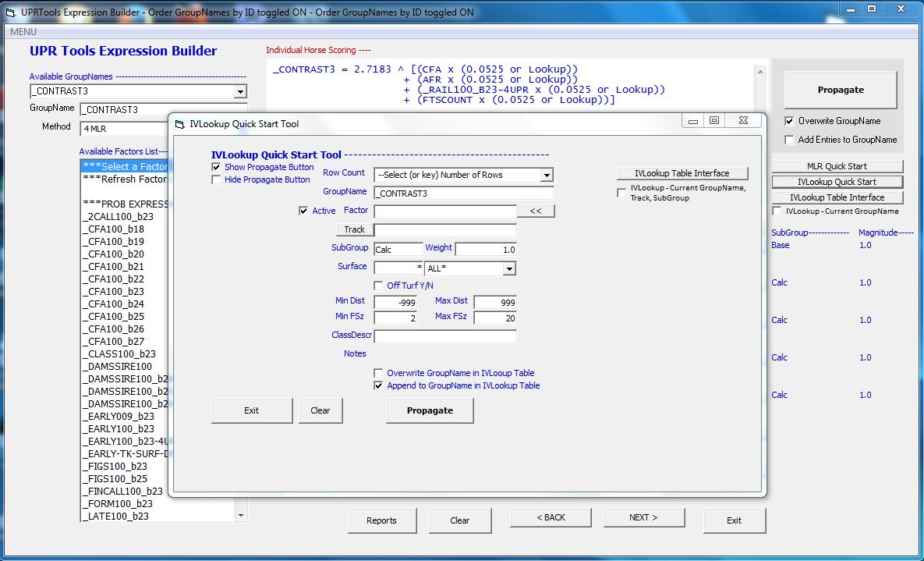This screenshot has width=924, height=561.
Task: Toggle Overwrite GroupName checkbox in main window
Action: pyautogui.click(x=790, y=121)
